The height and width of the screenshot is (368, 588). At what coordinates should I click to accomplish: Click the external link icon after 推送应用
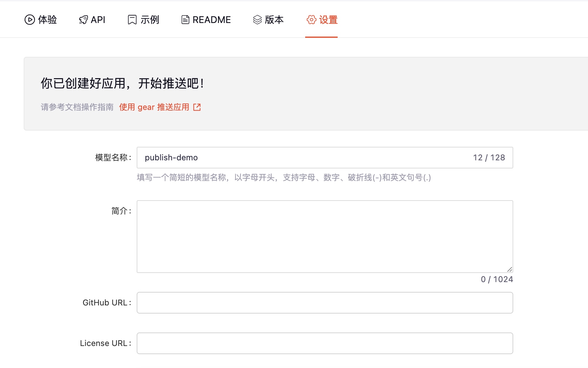point(197,107)
